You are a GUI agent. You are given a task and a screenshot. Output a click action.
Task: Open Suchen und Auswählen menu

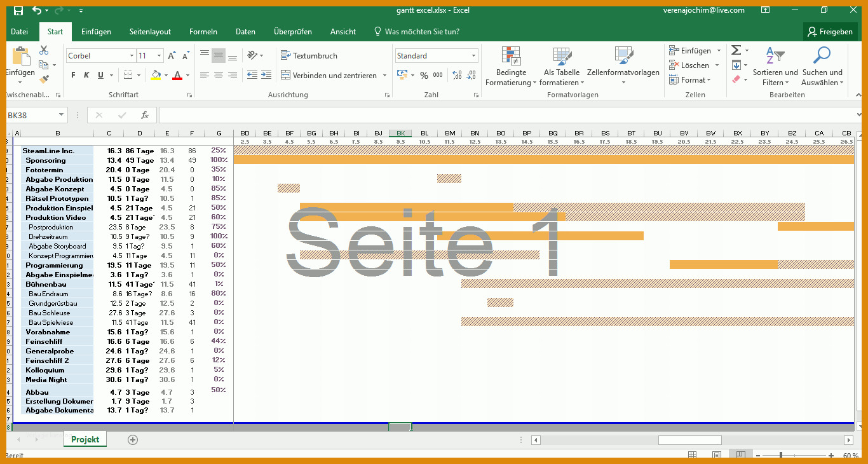click(x=822, y=67)
